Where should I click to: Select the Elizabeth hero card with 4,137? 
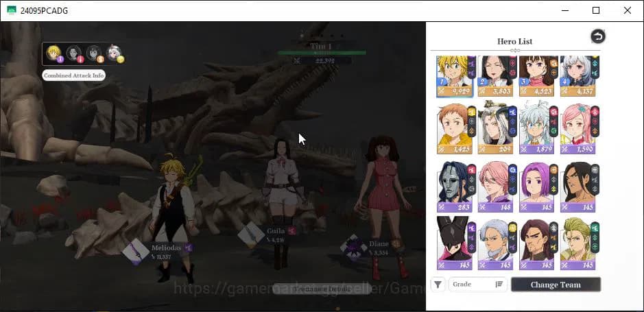[578, 76]
